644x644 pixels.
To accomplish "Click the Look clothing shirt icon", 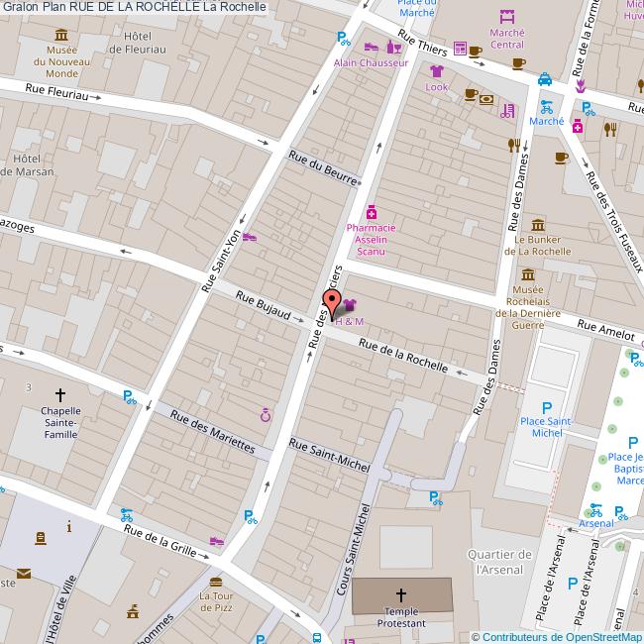I will click(x=436, y=71).
